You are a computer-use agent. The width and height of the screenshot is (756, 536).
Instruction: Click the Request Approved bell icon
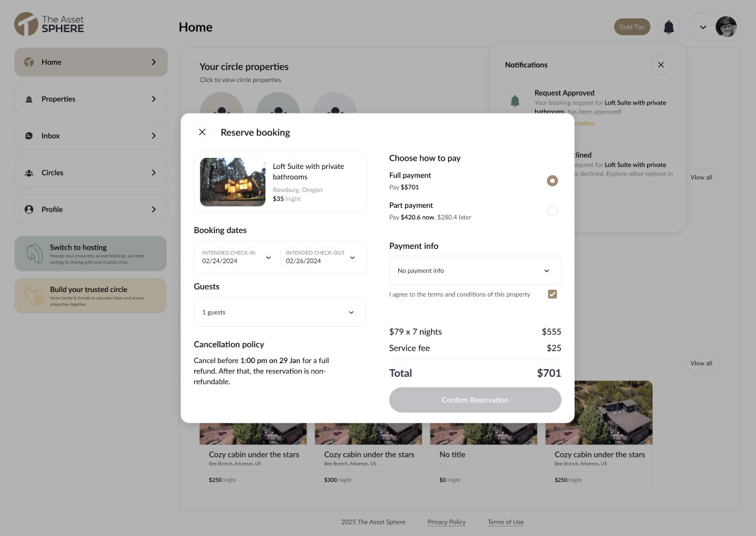pos(515,101)
